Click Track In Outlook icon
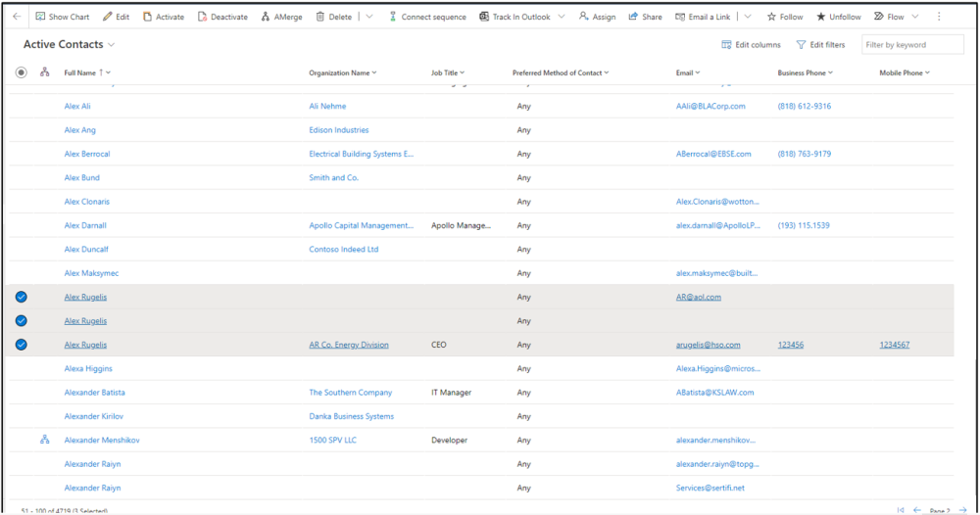The width and height of the screenshot is (980, 515). click(x=484, y=17)
